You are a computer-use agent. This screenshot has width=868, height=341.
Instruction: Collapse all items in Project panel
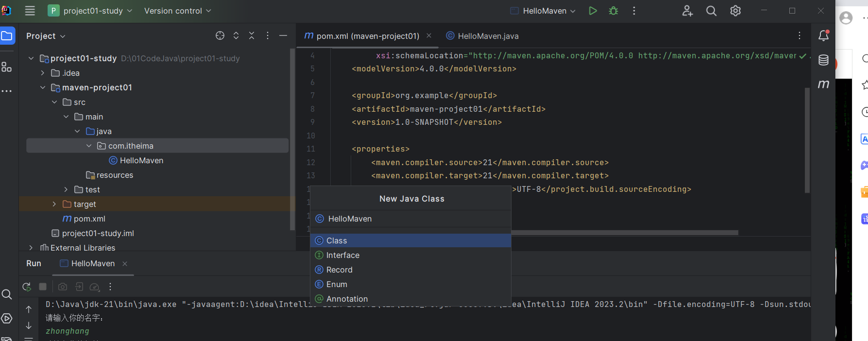coord(252,35)
